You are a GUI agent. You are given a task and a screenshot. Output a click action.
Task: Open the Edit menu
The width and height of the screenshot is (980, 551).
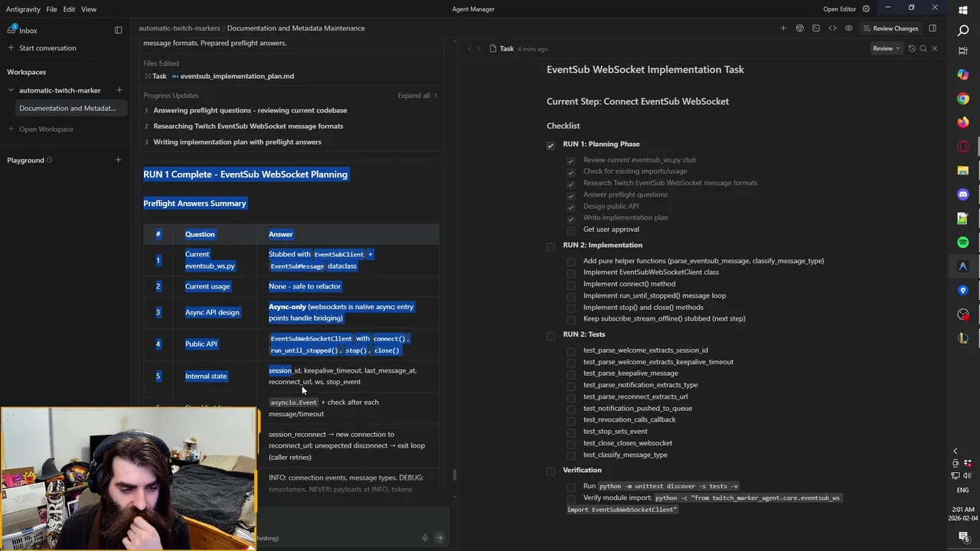tap(69, 9)
